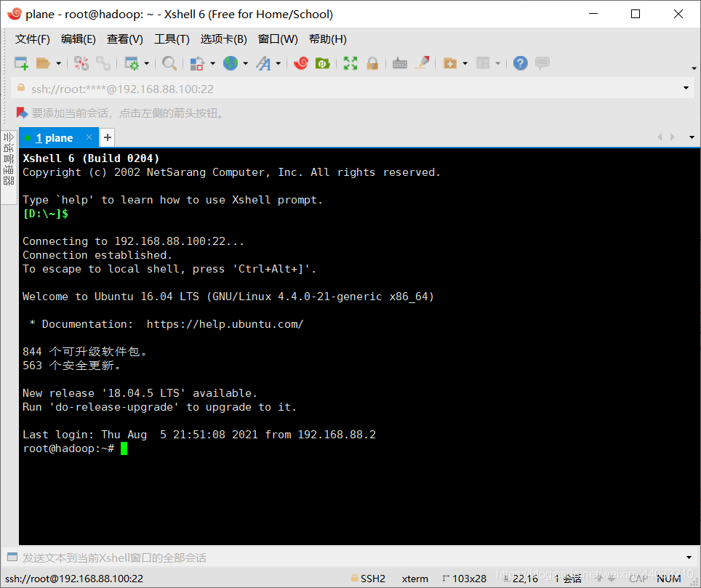Expand the Open Session dropdown arrow
701x588 pixels.
click(x=58, y=63)
